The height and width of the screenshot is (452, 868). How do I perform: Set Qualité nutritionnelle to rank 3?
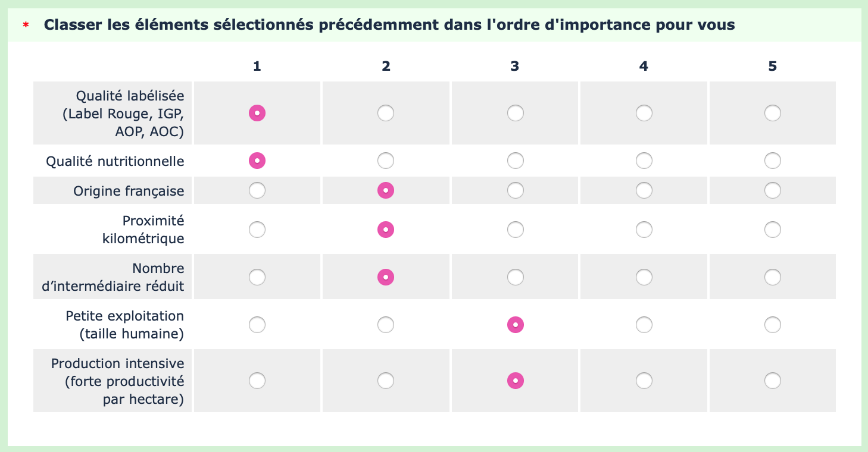pos(515,161)
